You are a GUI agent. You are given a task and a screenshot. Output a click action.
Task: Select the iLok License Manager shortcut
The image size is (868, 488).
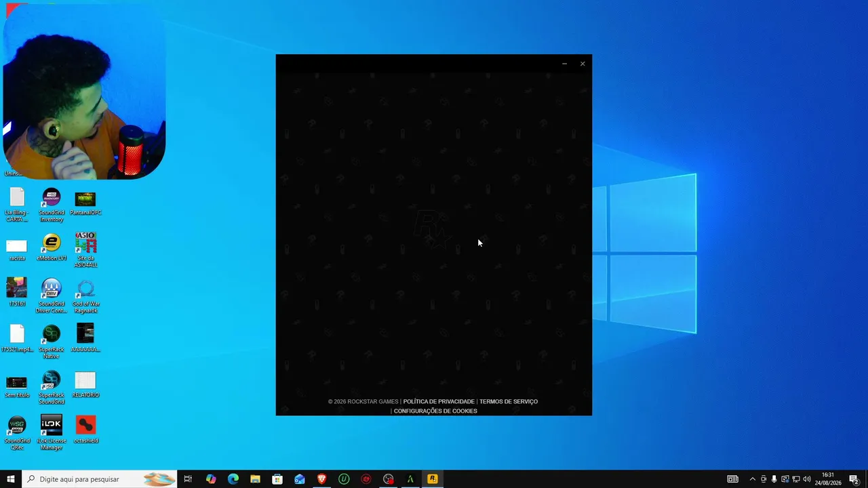click(52, 433)
